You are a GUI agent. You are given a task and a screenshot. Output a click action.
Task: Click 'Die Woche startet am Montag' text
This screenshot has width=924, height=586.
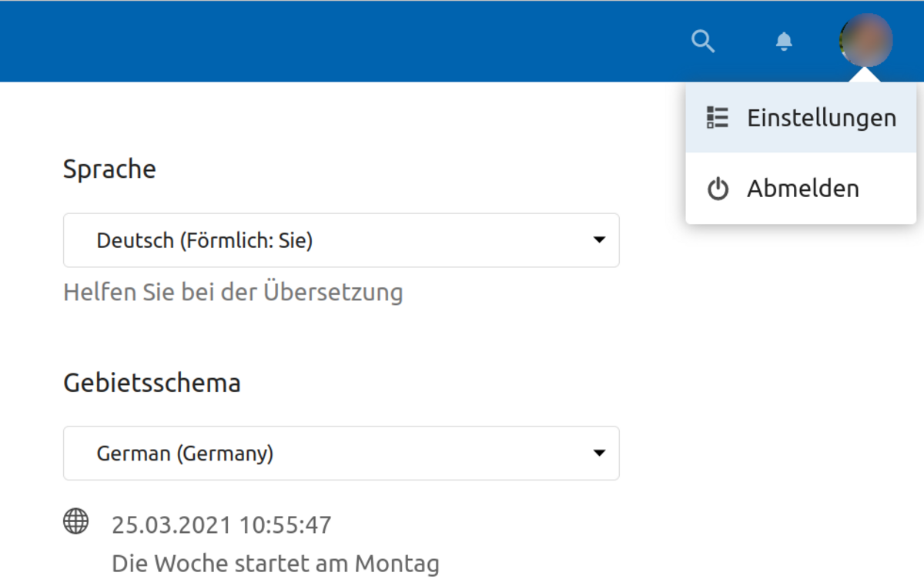tap(275, 564)
